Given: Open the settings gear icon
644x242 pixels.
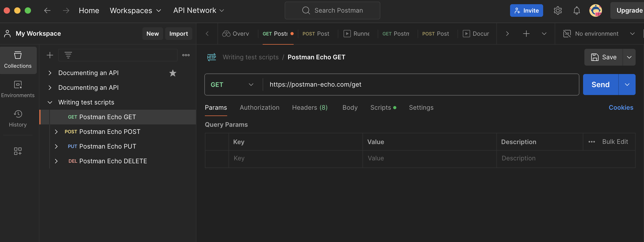Looking at the screenshot, I should point(558,10).
